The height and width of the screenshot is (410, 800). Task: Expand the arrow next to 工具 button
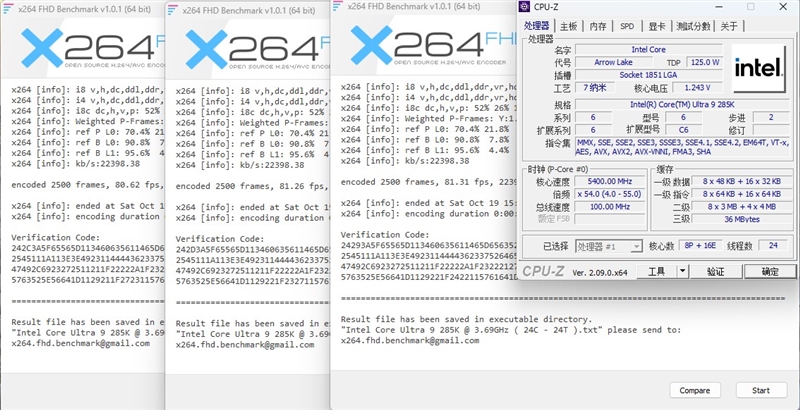pyautogui.click(x=683, y=272)
